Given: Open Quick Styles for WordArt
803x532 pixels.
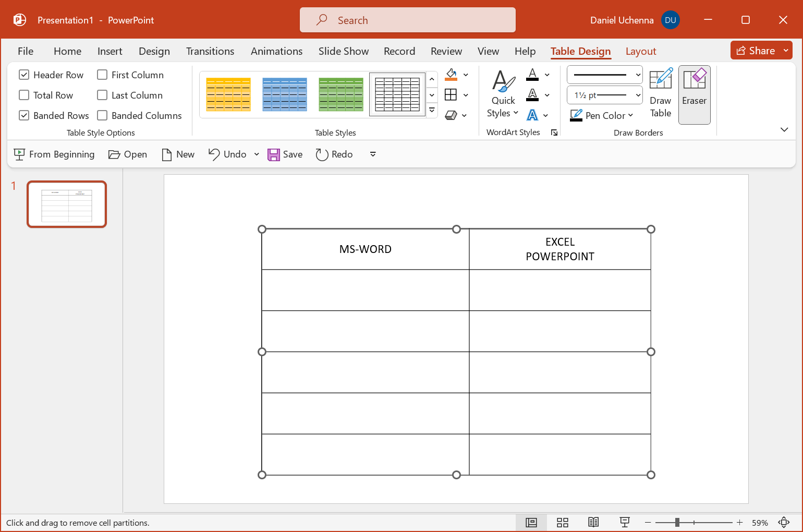Looking at the screenshot, I should point(503,94).
